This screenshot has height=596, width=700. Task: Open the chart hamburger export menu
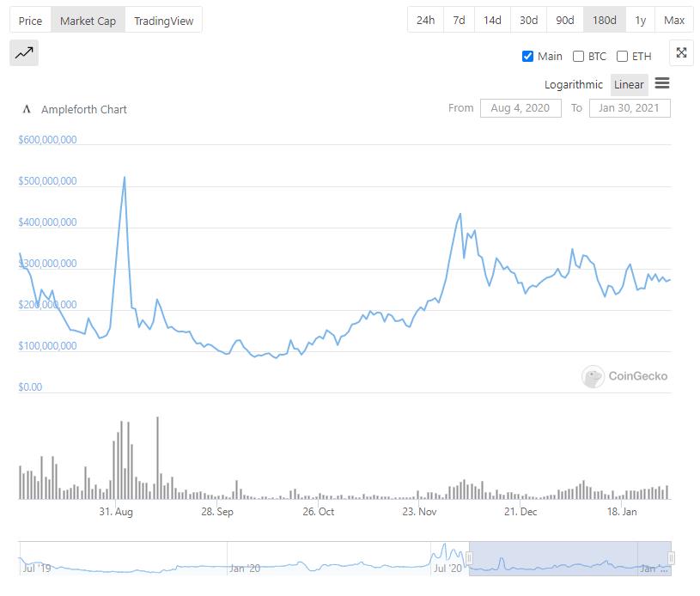(661, 83)
